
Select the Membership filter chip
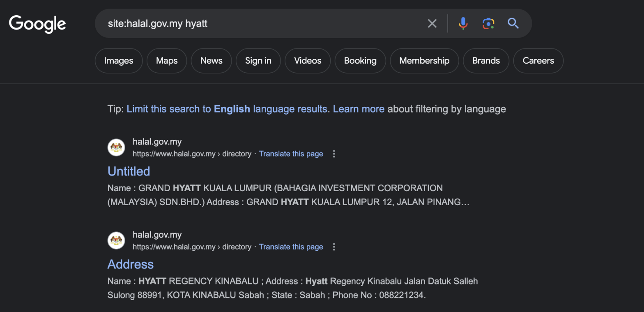[x=424, y=61]
